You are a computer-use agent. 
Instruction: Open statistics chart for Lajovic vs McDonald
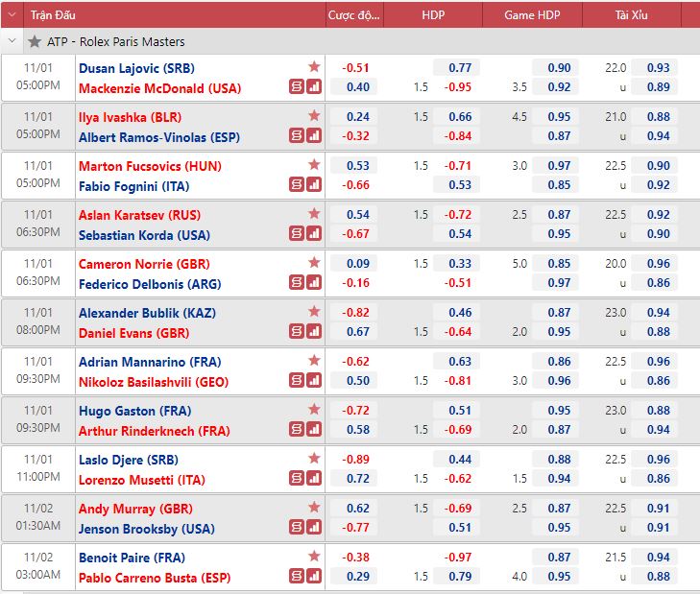[314, 86]
